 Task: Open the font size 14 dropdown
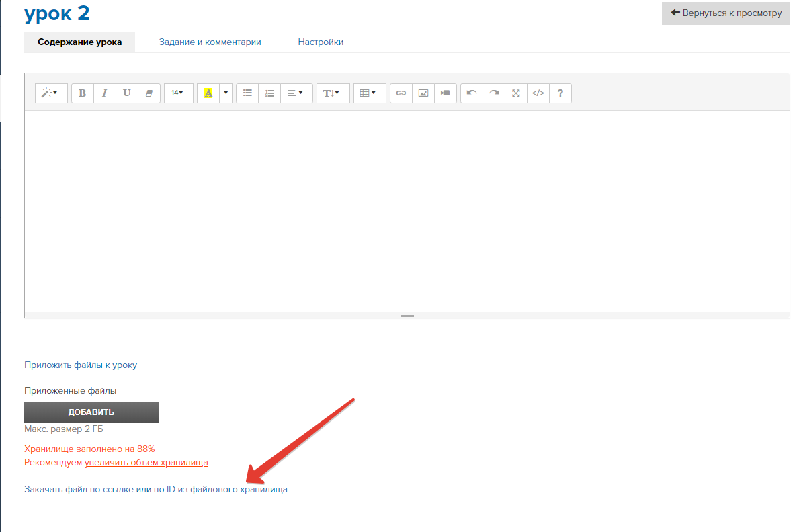point(177,93)
